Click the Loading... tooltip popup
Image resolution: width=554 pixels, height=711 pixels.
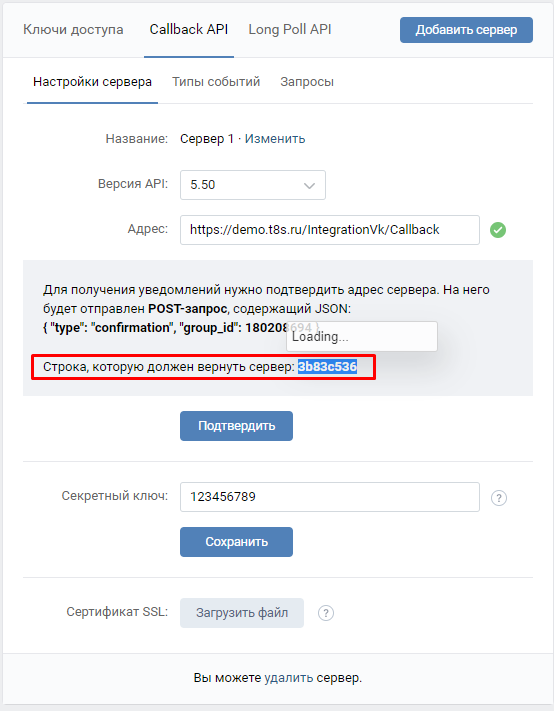(362, 336)
